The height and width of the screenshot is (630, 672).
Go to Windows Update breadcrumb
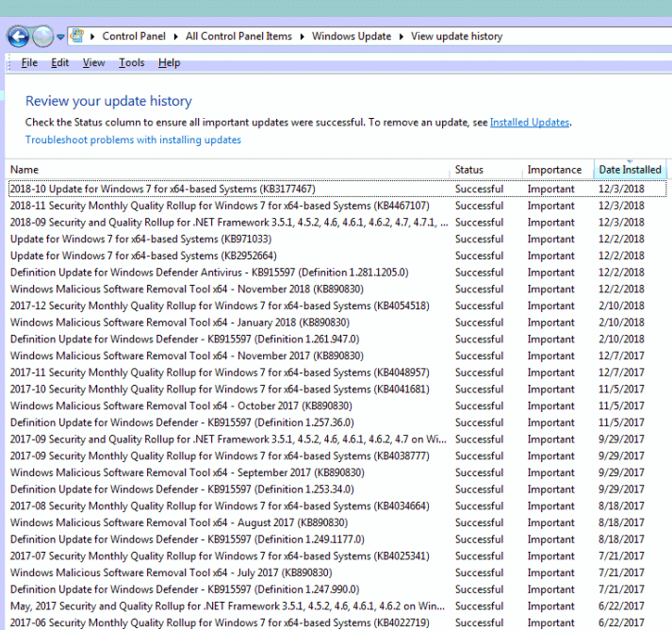(x=352, y=37)
